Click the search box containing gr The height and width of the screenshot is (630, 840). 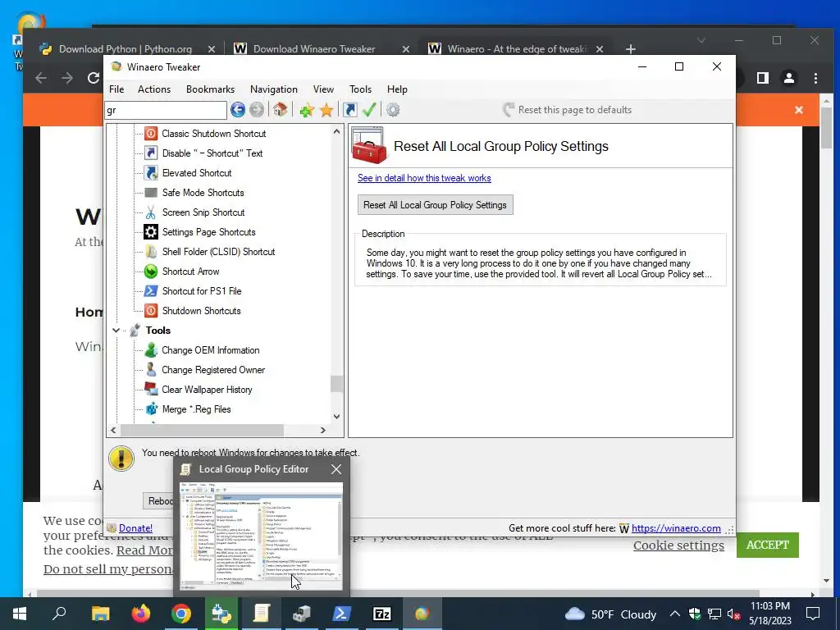pyautogui.click(x=166, y=111)
